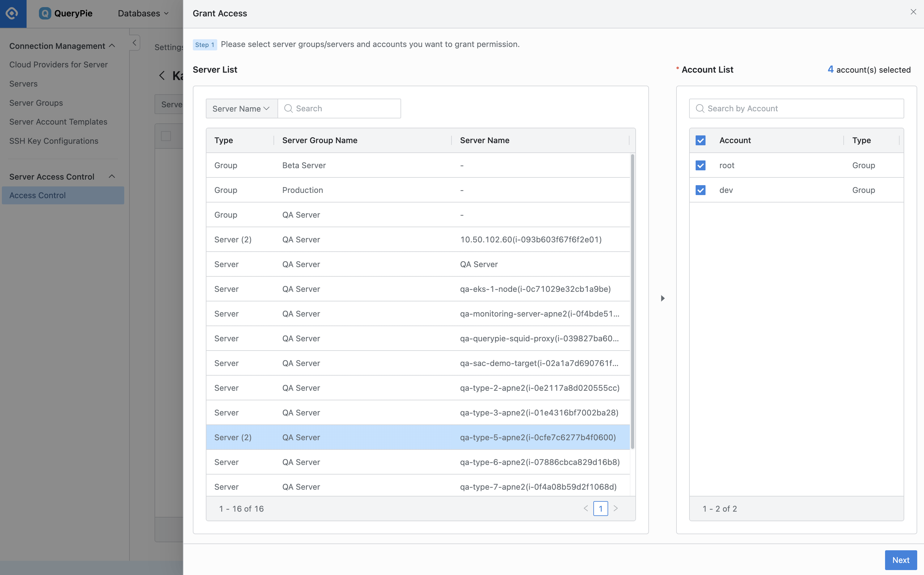
Task: Open the Databases menu dropdown
Action: (143, 13)
